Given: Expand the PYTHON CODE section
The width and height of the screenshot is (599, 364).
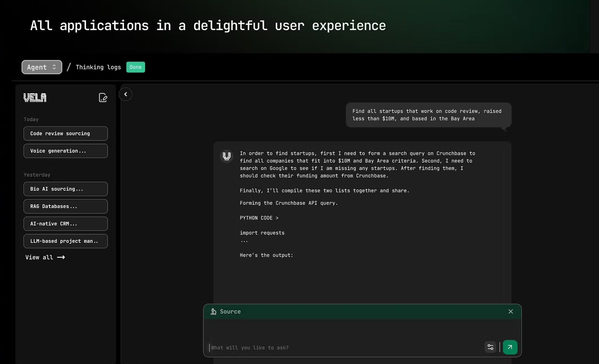Looking at the screenshot, I should click(259, 218).
